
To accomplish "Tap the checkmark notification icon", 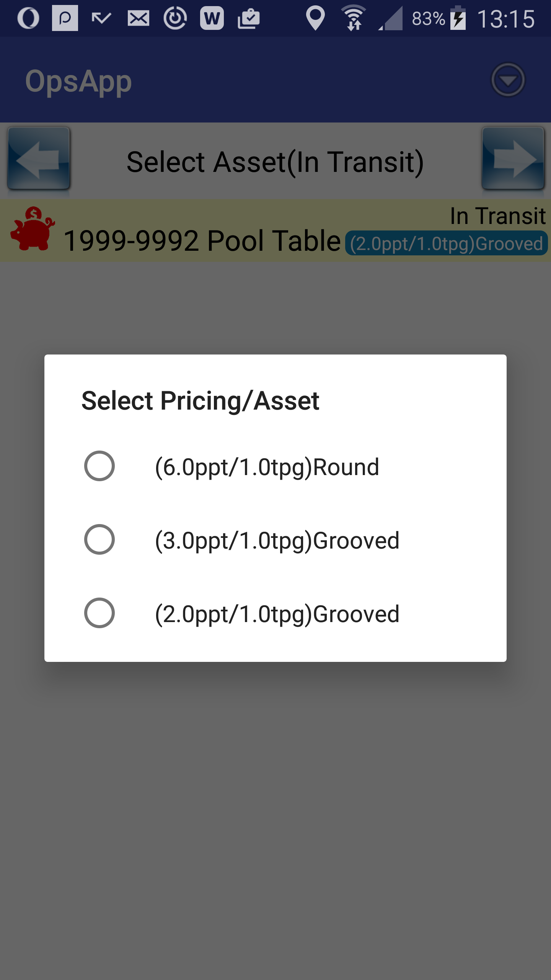I will click(101, 18).
